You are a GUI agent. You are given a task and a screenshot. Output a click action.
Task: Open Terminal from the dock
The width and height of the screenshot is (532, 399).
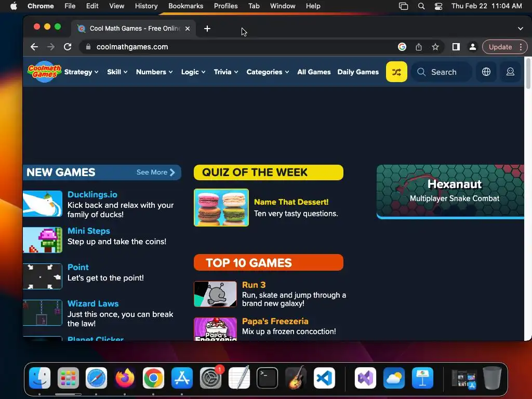click(x=268, y=378)
